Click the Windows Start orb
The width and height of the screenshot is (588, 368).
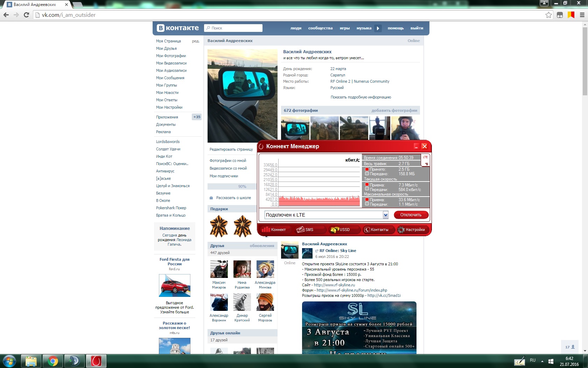tap(9, 361)
